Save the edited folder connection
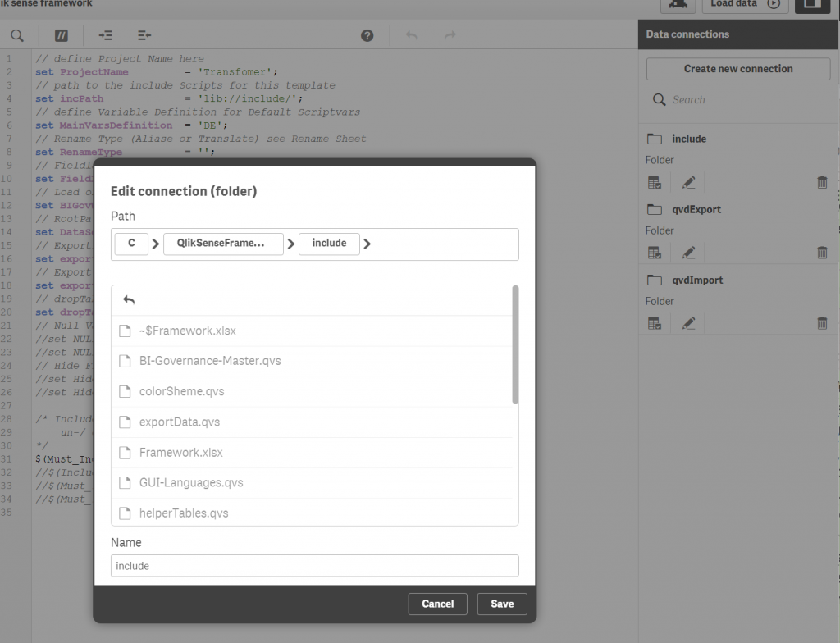 [x=501, y=604]
